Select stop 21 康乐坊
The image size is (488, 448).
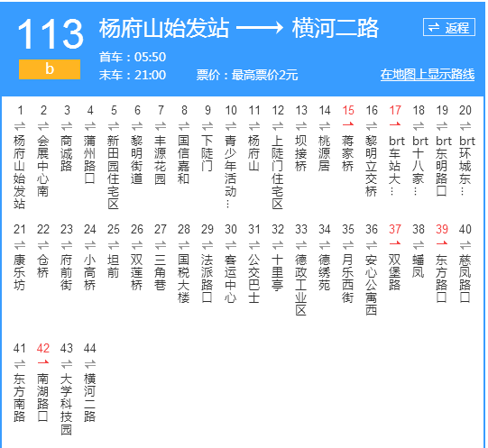pyautogui.click(x=20, y=272)
